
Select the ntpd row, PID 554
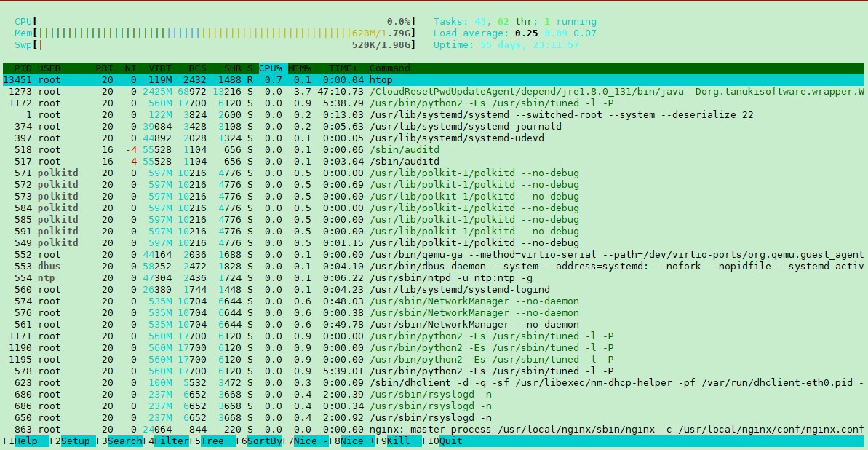coord(434,277)
